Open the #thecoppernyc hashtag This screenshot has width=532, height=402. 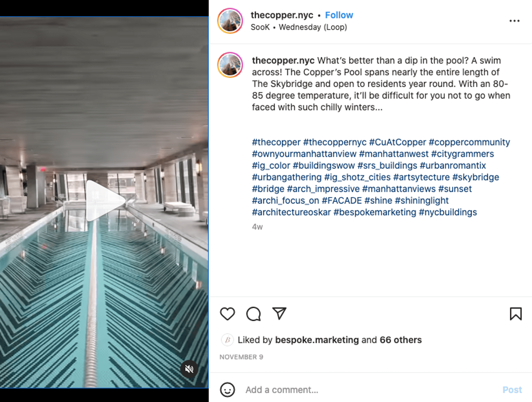(x=335, y=142)
